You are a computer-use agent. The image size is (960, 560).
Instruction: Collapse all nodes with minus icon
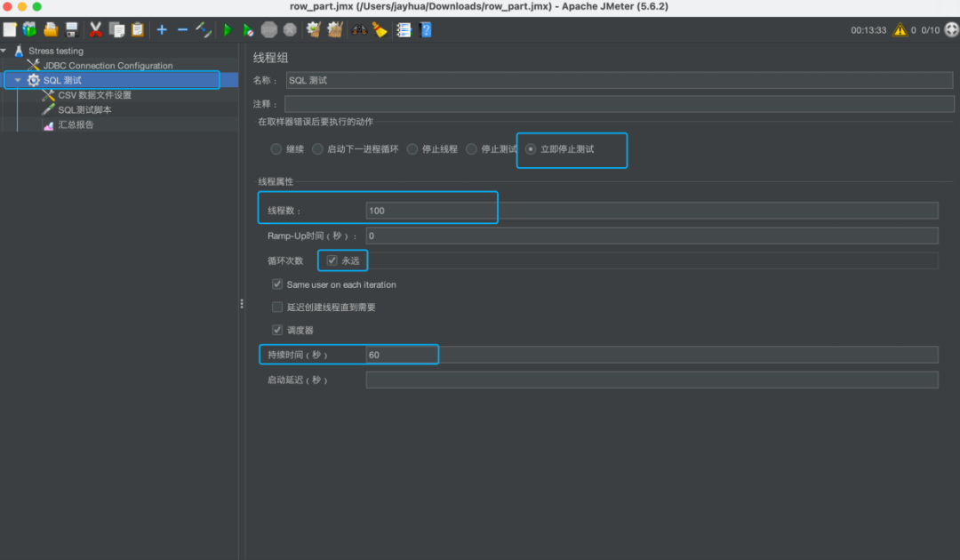point(182,29)
